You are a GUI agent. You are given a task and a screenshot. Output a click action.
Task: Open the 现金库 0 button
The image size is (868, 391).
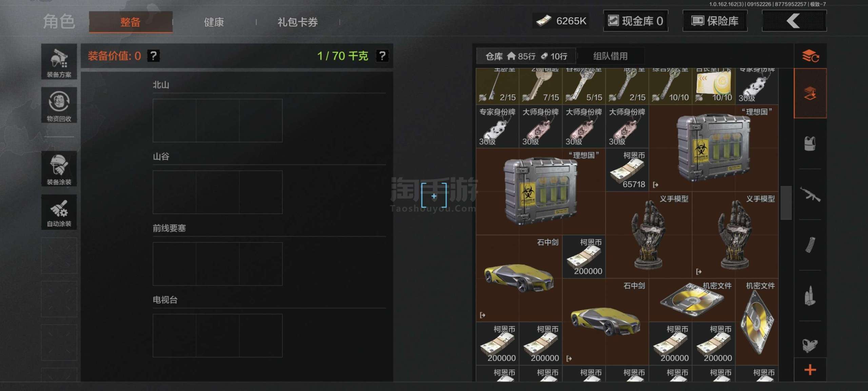tap(636, 21)
